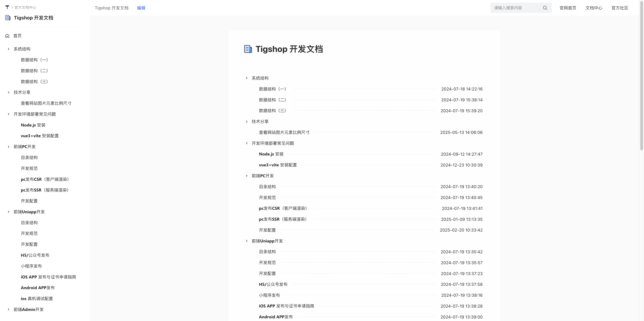
Task: Click the breadcrumb arrow next to 官方文档中心
Action: coord(12,8)
